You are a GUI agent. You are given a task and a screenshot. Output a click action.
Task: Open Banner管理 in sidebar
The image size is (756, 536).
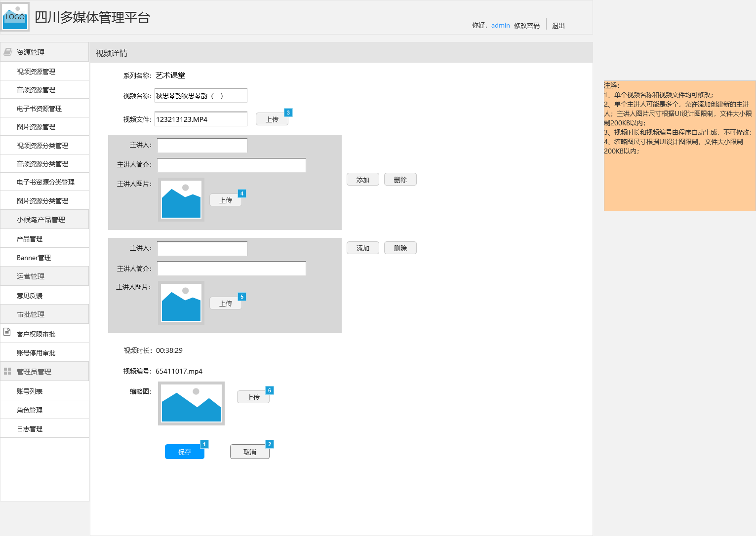click(x=44, y=258)
